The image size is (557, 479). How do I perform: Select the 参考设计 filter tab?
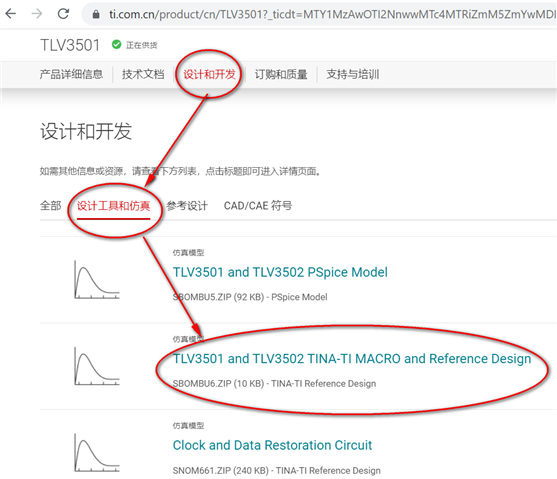click(x=187, y=206)
